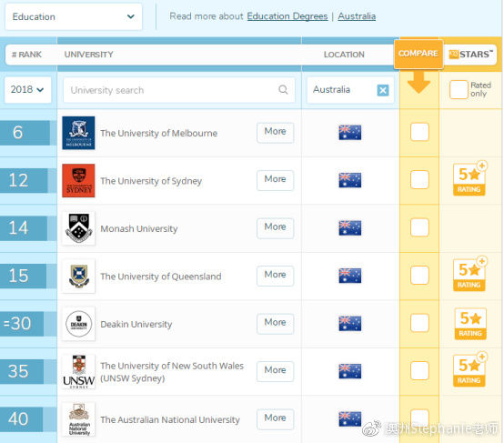This screenshot has width=504, height=443.
Task: Click the Australia location filter box
Action: [350, 90]
